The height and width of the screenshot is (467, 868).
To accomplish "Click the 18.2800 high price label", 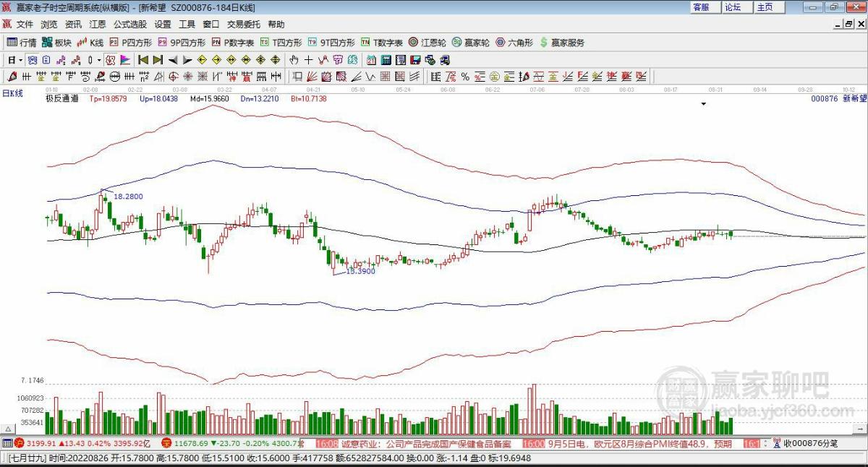I will click(x=129, y=197).
